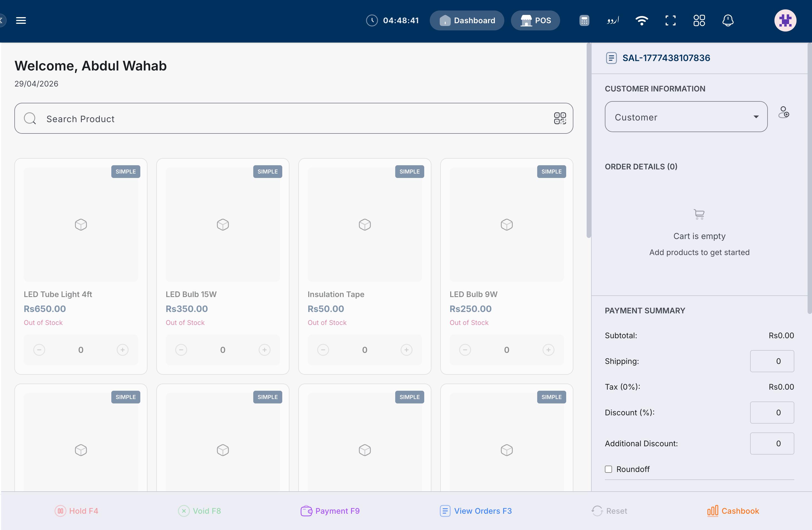Click the invoice icon beside SAL-1777438107836
This screenshot has height=530, width=812.
[611, 58]
